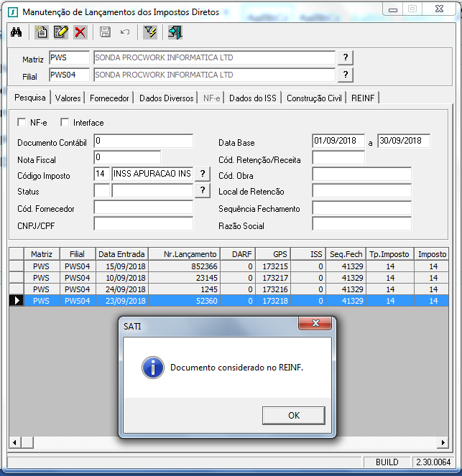Click the application icon in title bar

coord(13,12)
